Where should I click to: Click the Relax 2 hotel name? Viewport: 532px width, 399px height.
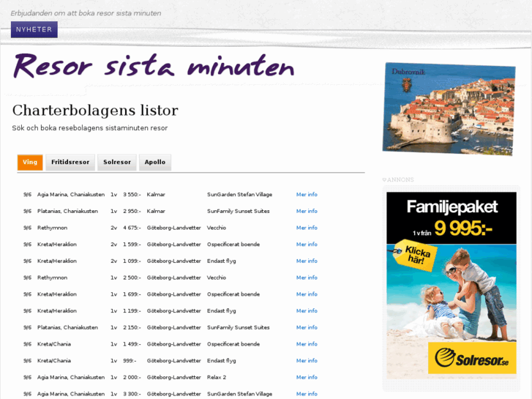click(217, 377)
